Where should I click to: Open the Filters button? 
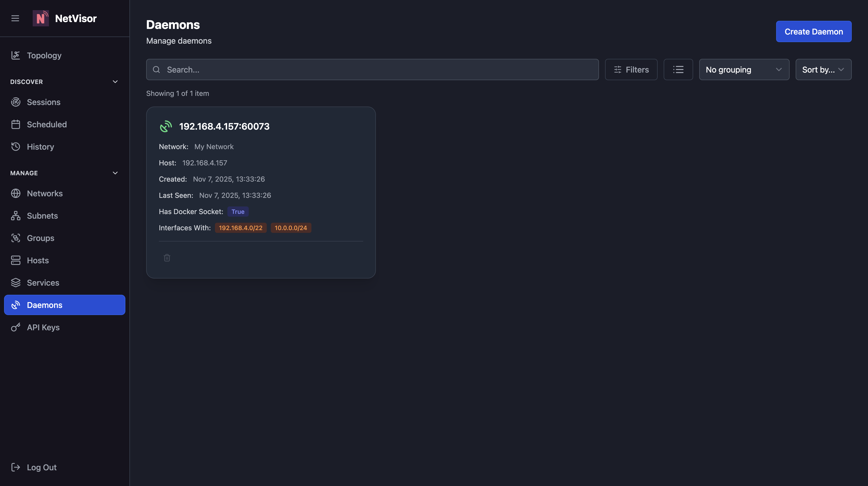(631, 70)
